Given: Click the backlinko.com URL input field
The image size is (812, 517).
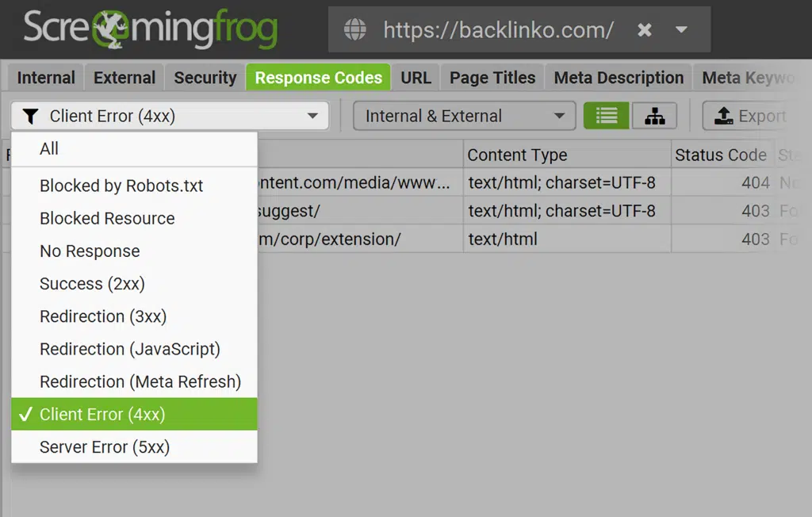Looking at the screenshot, I should point(498,30).
